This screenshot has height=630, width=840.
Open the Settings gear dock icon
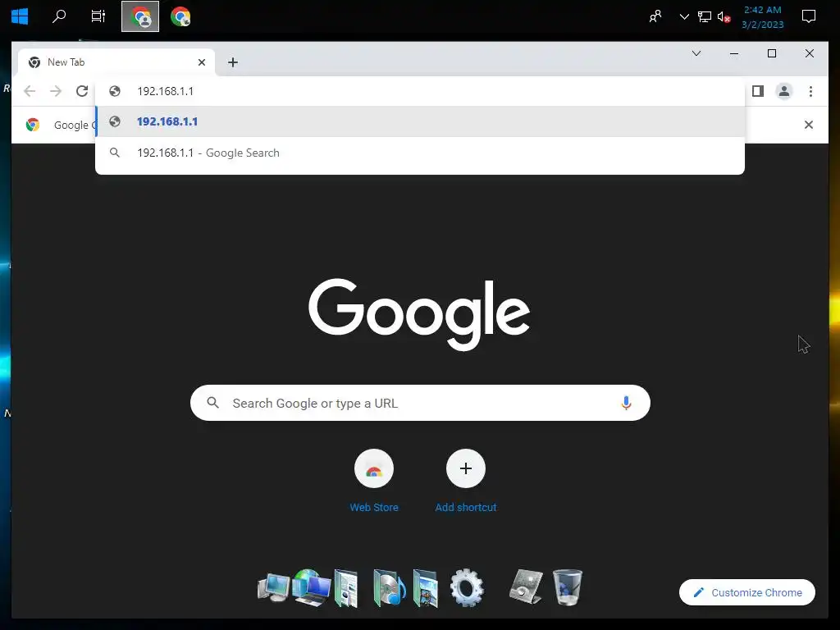point(467,587)
